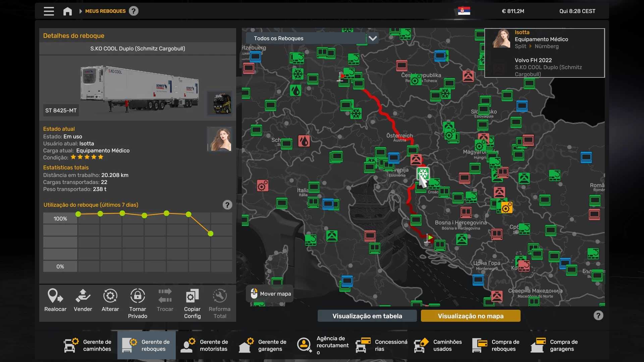This screenshot has height=362, width=644.
Task: Open Compra de reboques
Action: click(x=496, y=345)
